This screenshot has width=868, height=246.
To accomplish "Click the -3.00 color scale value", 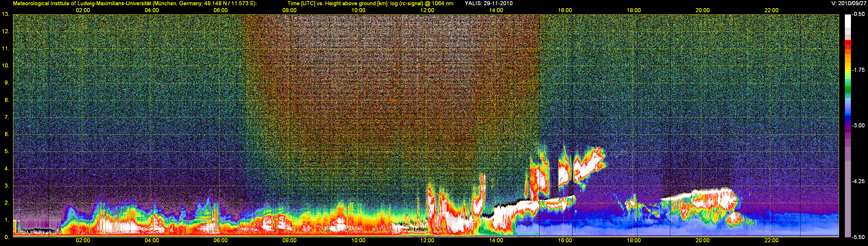I will pos(858,126).
